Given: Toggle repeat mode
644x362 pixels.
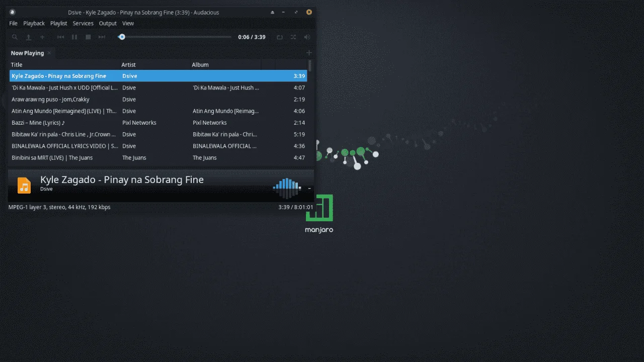Looking at the screenshot, I should pyautogui.click(x=280, y=37).
